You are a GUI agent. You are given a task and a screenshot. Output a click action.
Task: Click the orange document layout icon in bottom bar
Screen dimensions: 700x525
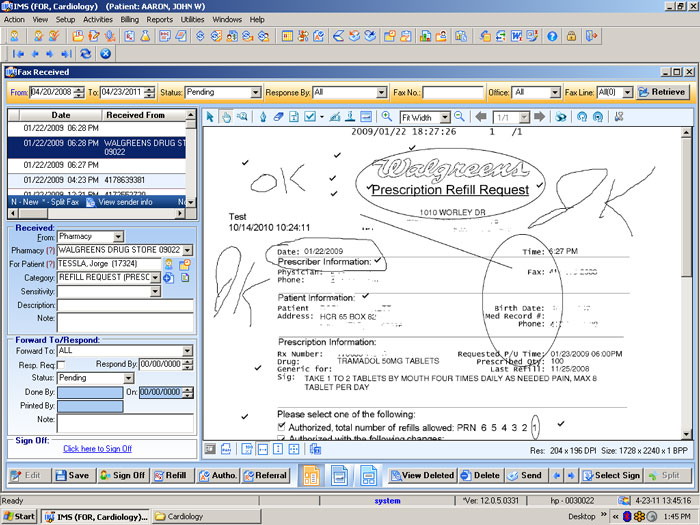[311, 475]
